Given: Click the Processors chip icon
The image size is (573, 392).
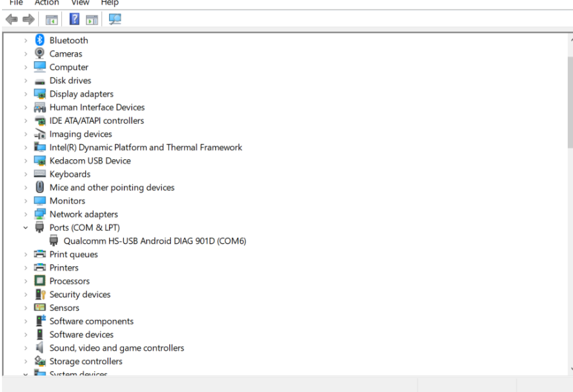Looking at the screenshot, I should click(40, 281).
